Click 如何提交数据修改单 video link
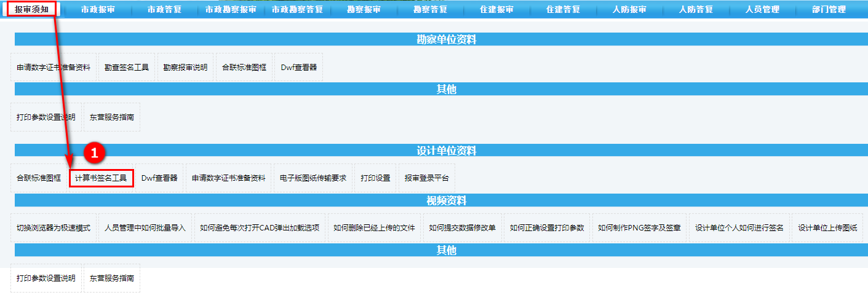This screenshot has width=868, height=295. coord(462,228)
